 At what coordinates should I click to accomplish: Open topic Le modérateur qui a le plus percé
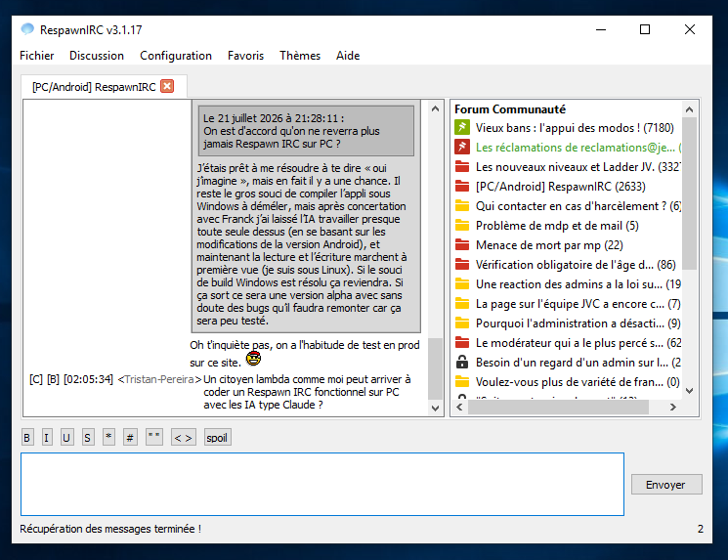pos(578,343)
